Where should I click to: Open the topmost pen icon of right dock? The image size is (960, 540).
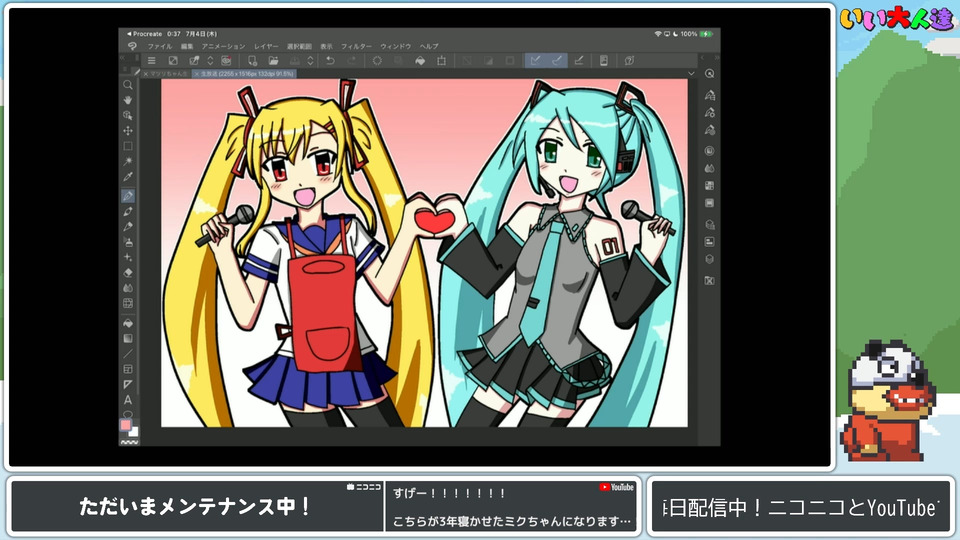pos(710,95)
